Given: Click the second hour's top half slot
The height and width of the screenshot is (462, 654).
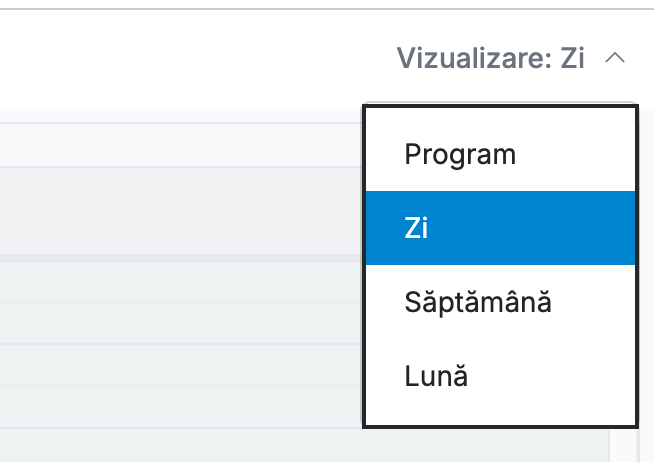Looking at the screenshot, I should tap(181, 365).
